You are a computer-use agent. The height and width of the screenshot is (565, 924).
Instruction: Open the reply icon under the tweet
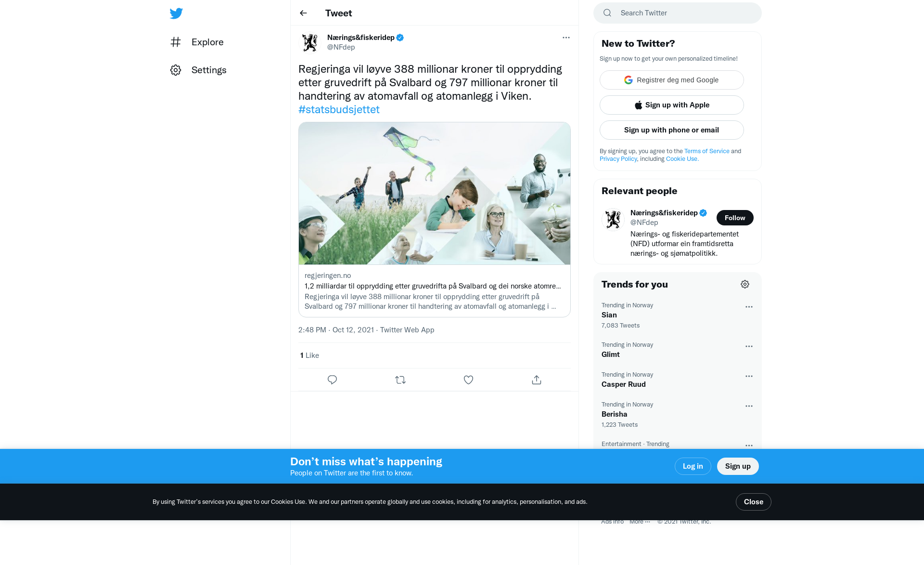click(332, 380)
